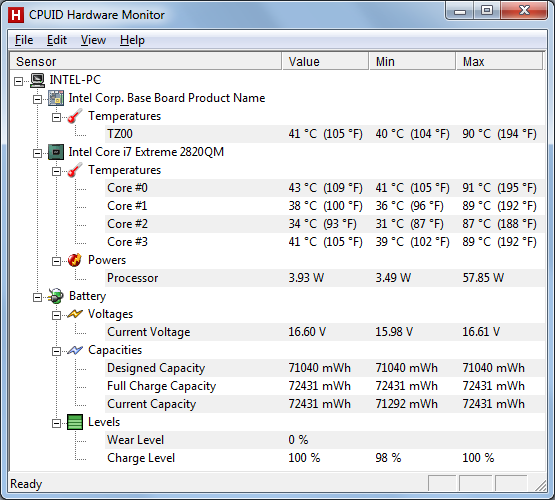
Task: Click thermometer icon under Intel Corp. Base Board
Action: click(75, 116)
